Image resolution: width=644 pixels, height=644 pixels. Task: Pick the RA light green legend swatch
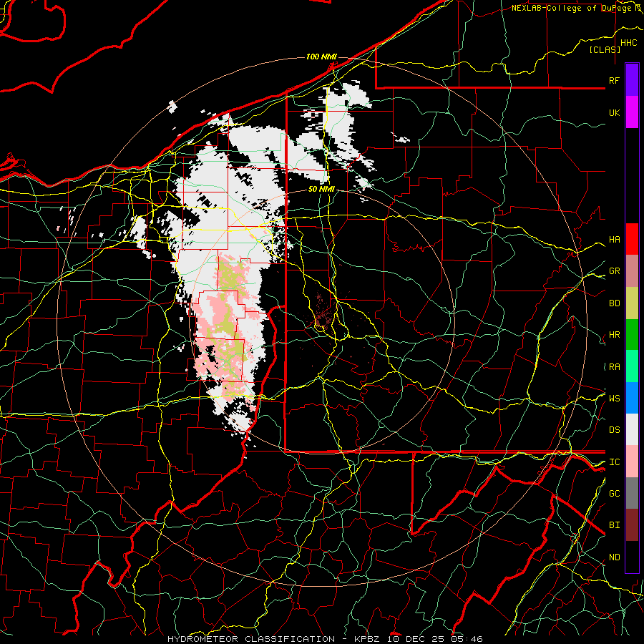(632, 366)
